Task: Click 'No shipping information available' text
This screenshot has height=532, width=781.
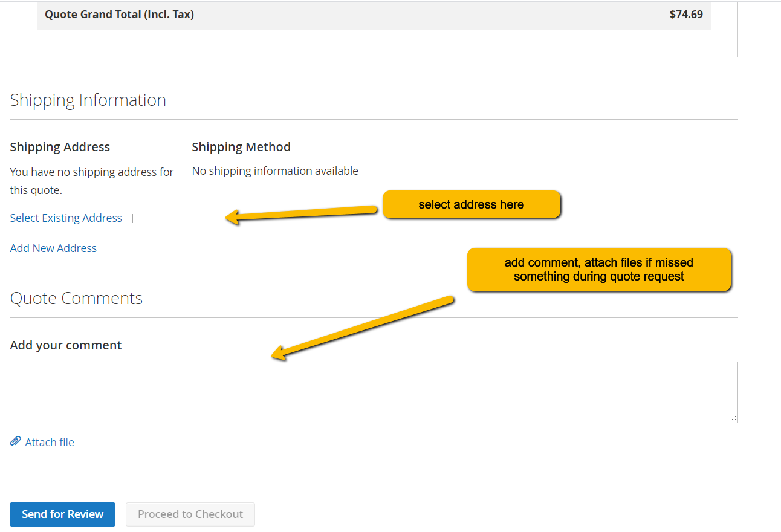Action: click(275, 171)
